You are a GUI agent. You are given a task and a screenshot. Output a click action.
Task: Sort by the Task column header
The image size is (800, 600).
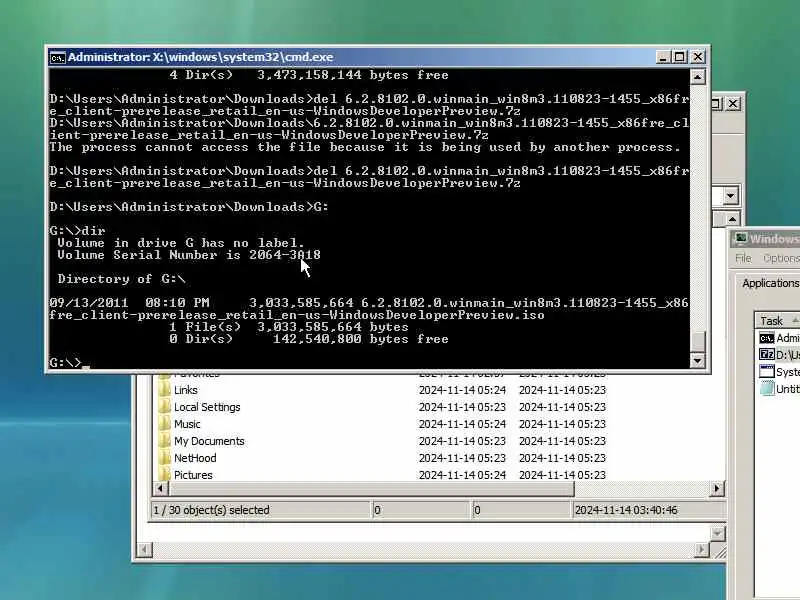[x=777, y=320]
